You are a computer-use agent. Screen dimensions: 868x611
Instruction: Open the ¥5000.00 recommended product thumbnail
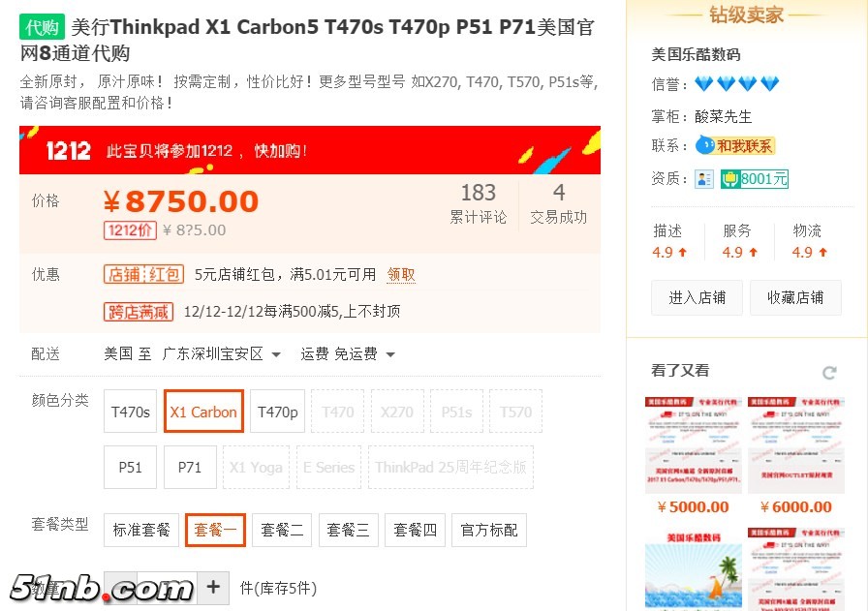(x=693, y=445)
